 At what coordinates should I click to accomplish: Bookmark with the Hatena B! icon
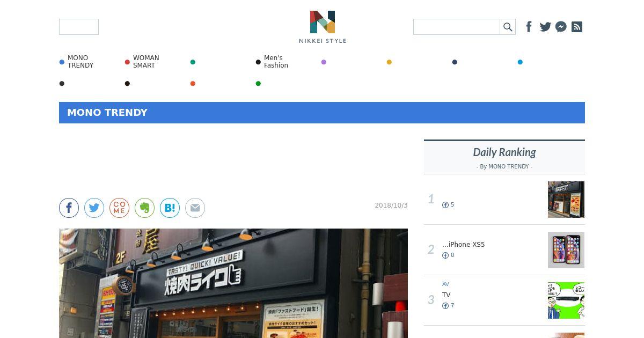170,208
